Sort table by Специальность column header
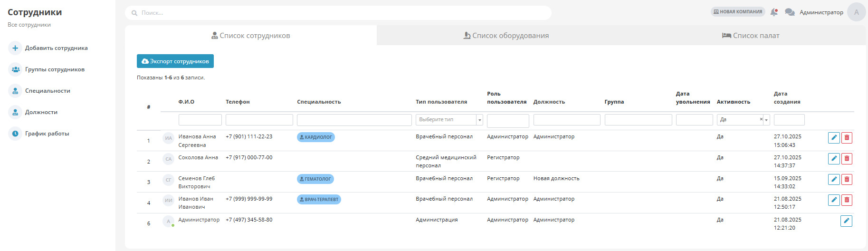 319,102
